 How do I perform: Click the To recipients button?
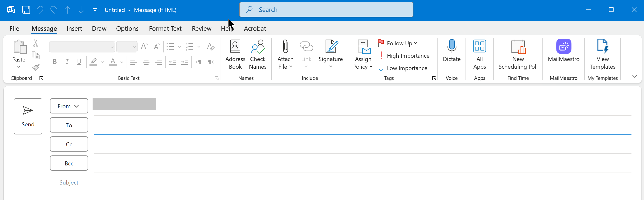coord(69,125)
